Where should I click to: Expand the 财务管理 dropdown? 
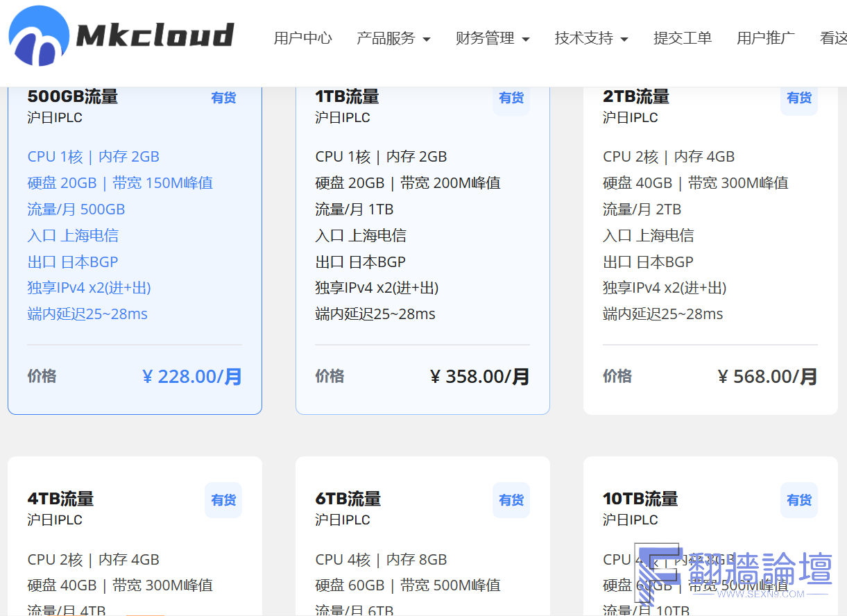click(492, 38)
